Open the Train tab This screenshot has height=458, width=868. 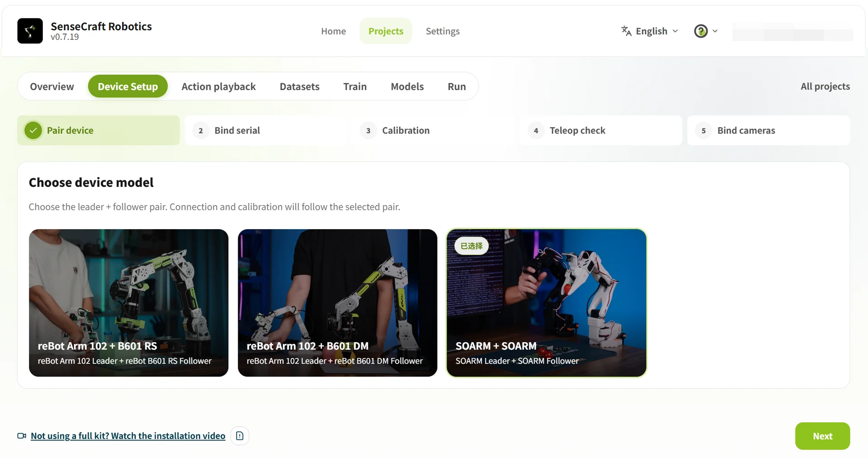click(355, 86)
